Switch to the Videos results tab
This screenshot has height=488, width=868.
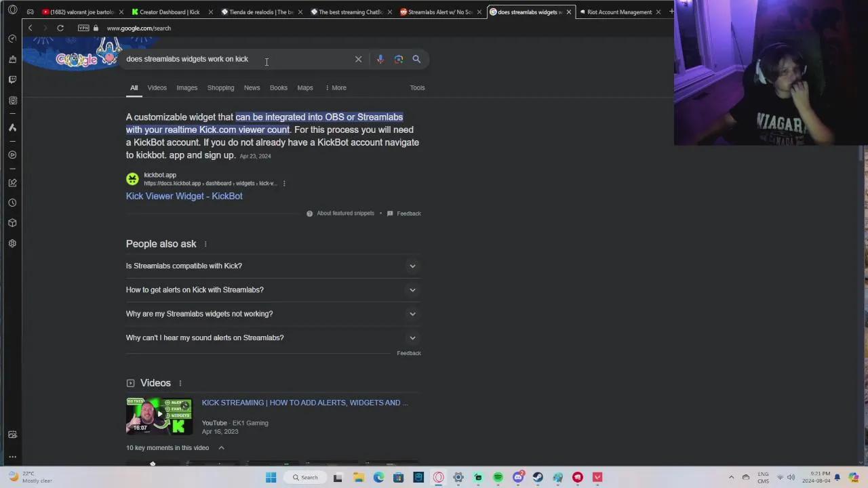tap(157, 87)
